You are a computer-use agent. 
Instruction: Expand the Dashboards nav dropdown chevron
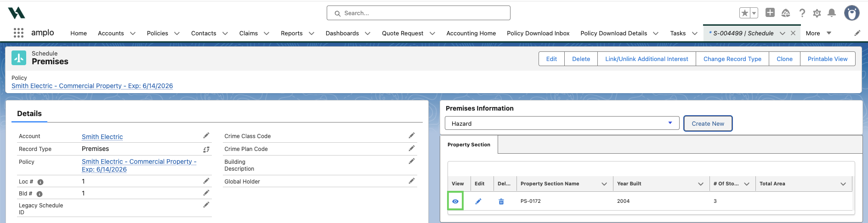click(x=368, y=33)
